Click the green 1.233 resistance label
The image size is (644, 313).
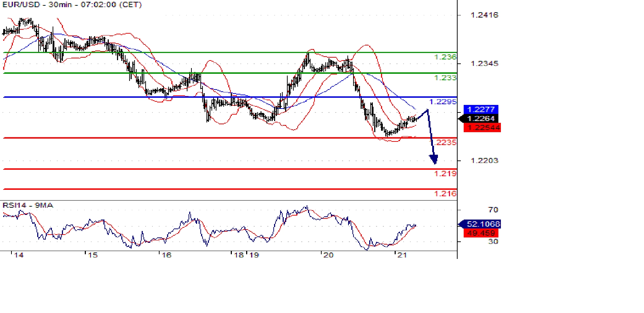click(x=445, y=78)
